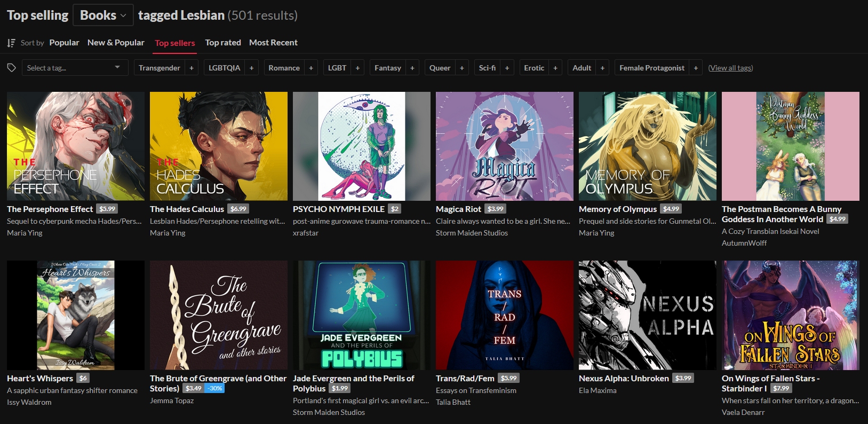
Task: Add the LGBTQIA tag using its plus icon
Action: click(251, 68)
